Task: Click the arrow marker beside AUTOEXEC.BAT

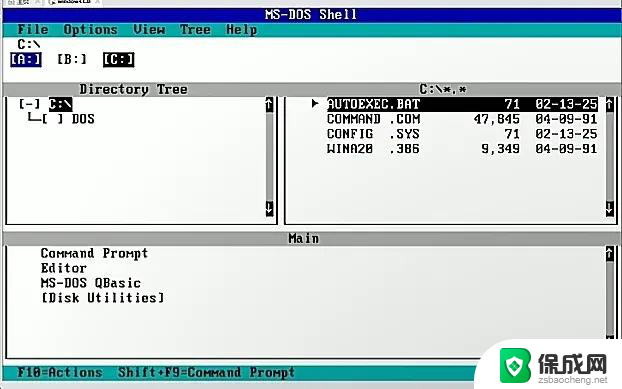Action: [315, 104]
